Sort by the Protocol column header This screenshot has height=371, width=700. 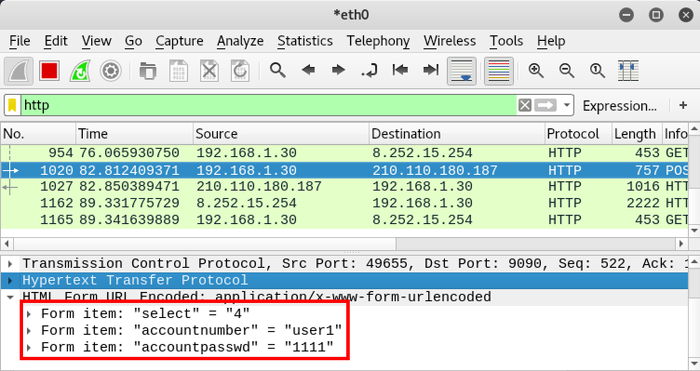(x=578, y=134)
